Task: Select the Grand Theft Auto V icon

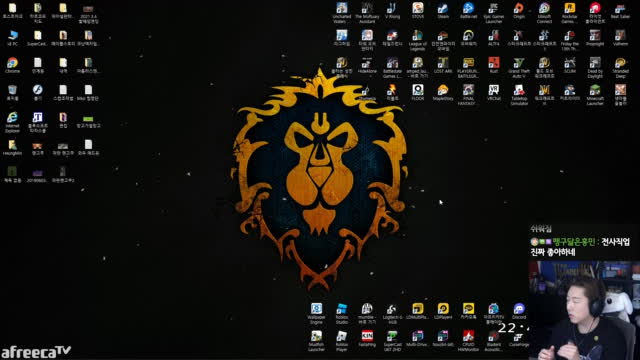Action: (519, 67)
